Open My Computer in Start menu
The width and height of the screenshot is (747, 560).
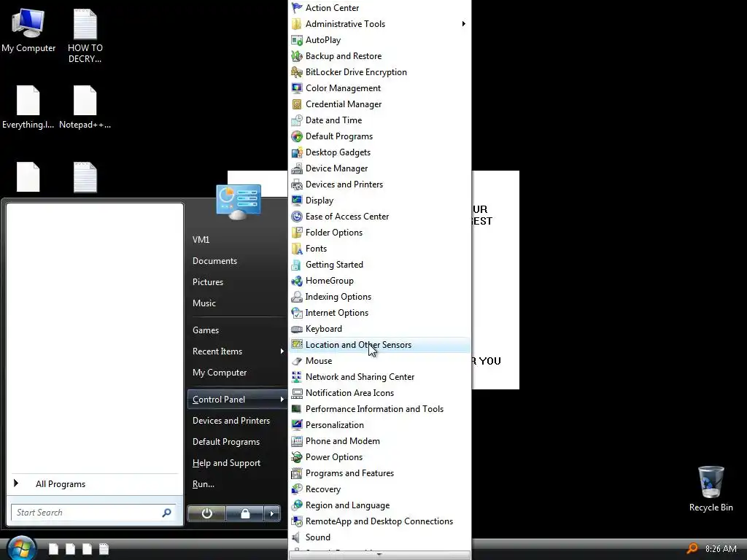coord(220,373)
